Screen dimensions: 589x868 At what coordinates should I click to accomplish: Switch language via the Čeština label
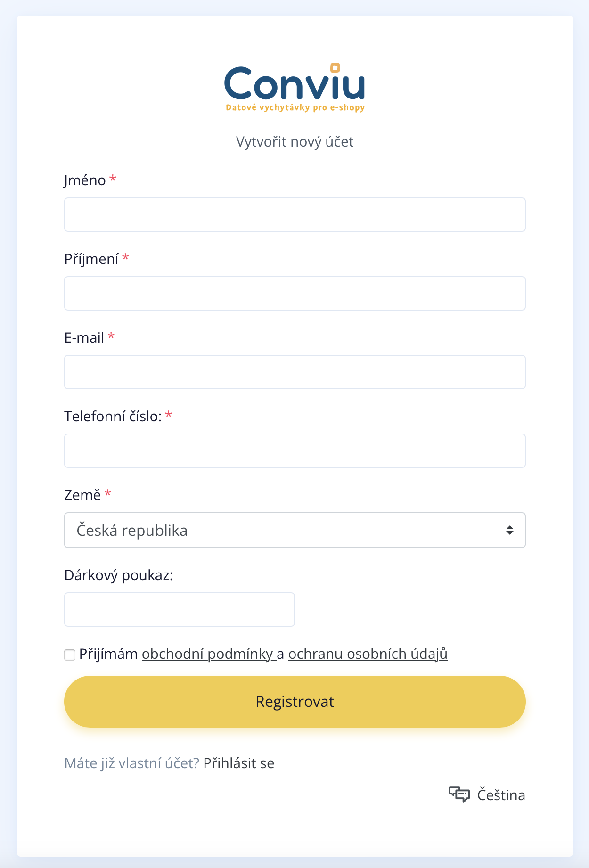point(501,795)
